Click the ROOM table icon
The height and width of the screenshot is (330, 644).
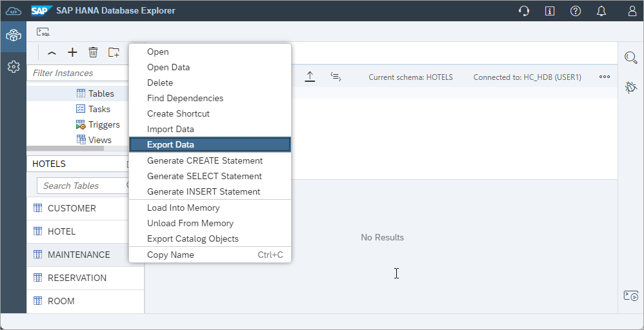(x=38, y=301)
